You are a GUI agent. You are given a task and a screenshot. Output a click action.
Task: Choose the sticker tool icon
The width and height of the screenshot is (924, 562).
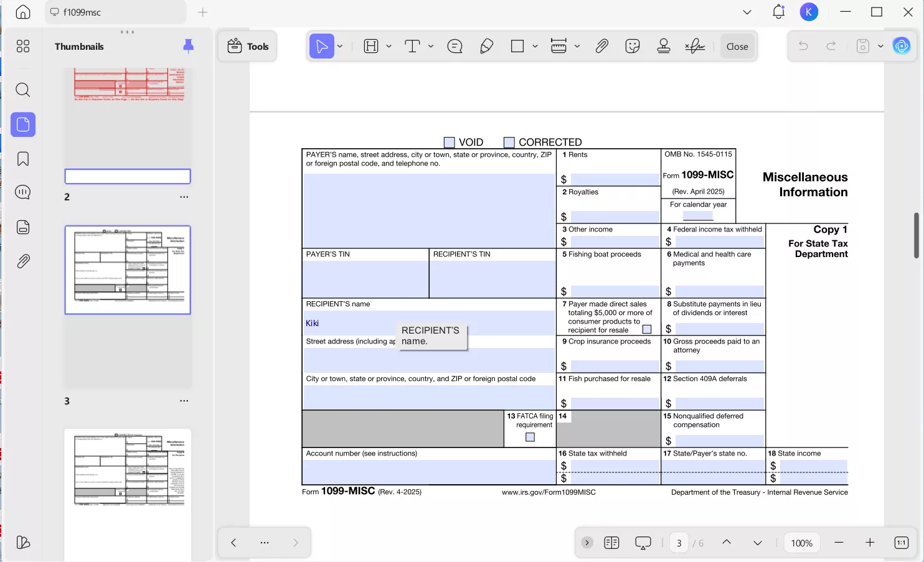[633, 46]
